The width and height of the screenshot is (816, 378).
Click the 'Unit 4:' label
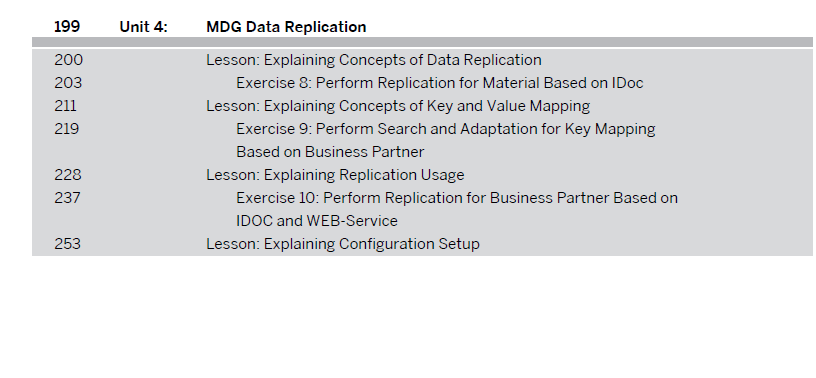(x=144, y=27)
